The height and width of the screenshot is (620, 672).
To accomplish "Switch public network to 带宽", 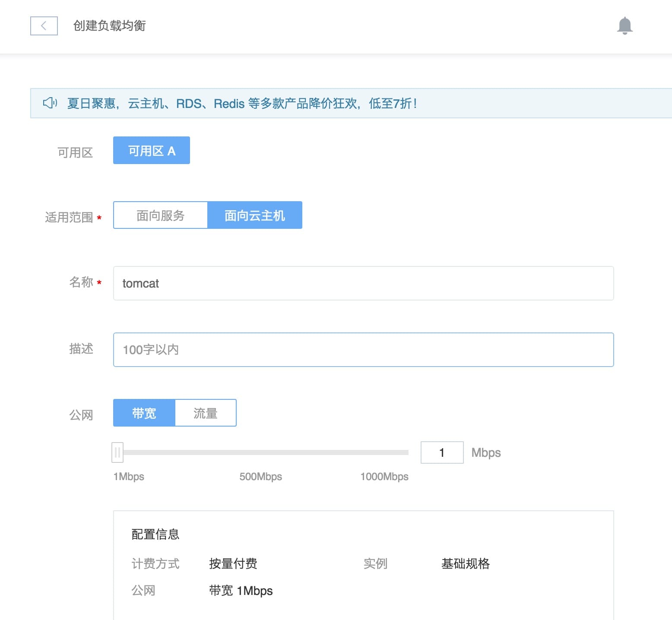I will click(x=144, y=413).
